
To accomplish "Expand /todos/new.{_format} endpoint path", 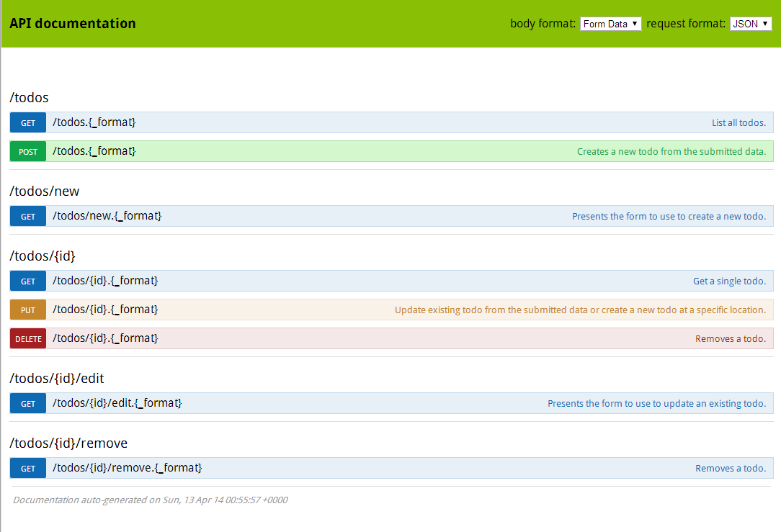I will pyautogui.click(x=107, y=216).
